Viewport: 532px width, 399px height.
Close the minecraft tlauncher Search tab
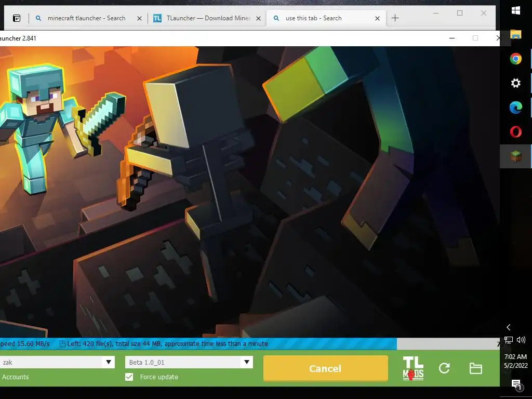(x=139, y=18)
